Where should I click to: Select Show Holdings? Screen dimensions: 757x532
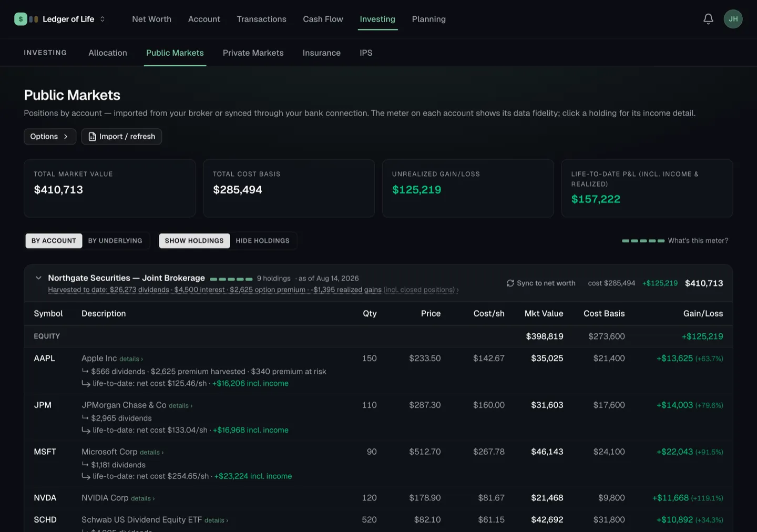pos(194,241)
